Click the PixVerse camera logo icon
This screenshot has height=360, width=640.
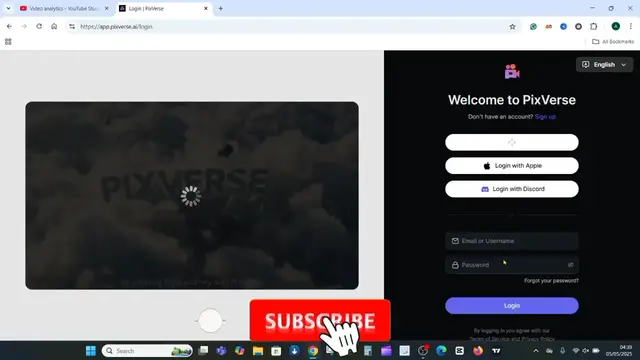tap(512, 71)
